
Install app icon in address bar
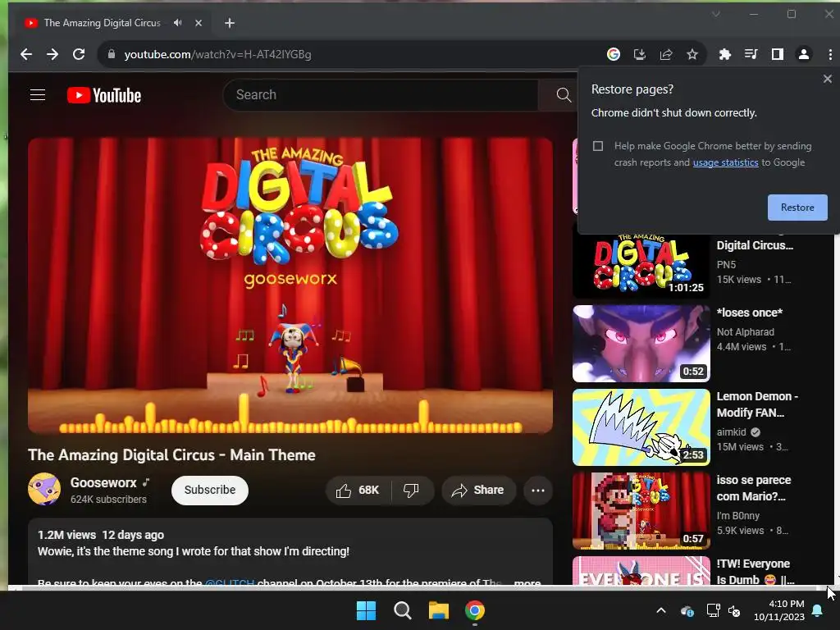[x=640, y=54]
